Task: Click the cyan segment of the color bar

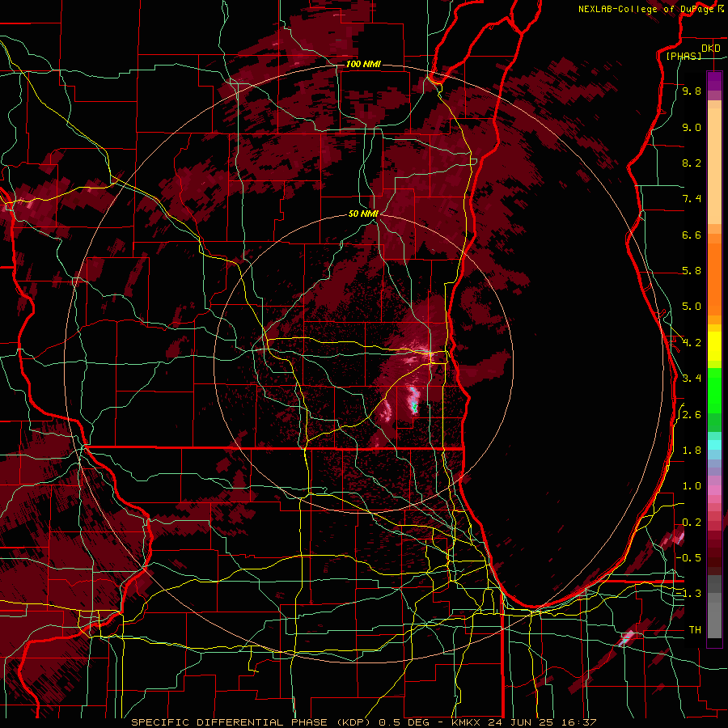Action: coord(714,445)
